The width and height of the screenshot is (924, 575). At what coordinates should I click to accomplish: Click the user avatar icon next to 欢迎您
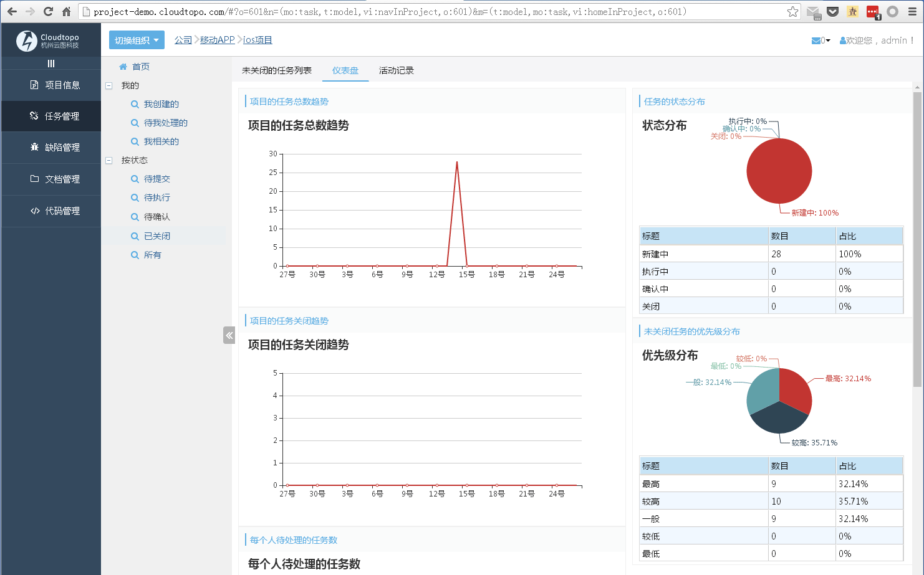tap(843, 40)
